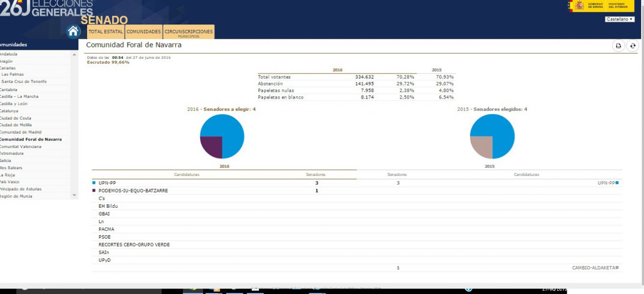The height and width of the screenshot is (294, 644).
Task: Open the COMUNIDADES tab
Action: (144, 32)
